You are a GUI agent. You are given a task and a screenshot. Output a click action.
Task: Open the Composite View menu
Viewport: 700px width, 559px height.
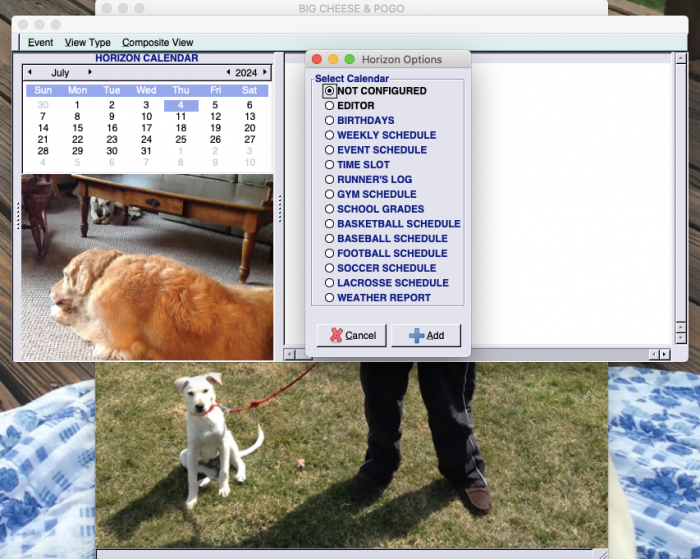pos(158,43)
